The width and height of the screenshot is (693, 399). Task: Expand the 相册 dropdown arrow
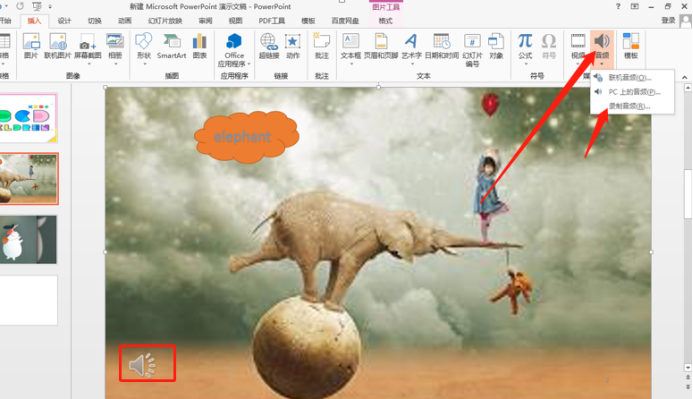pyautogui.click(x=116, y=64)
